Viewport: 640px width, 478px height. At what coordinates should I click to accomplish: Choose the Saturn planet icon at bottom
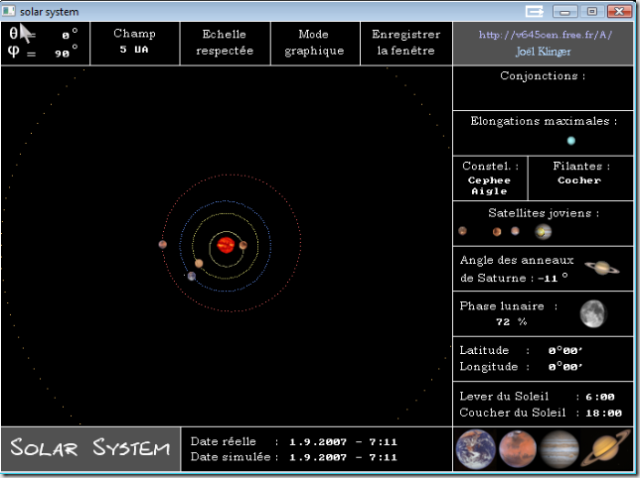[x=608, y=449]
